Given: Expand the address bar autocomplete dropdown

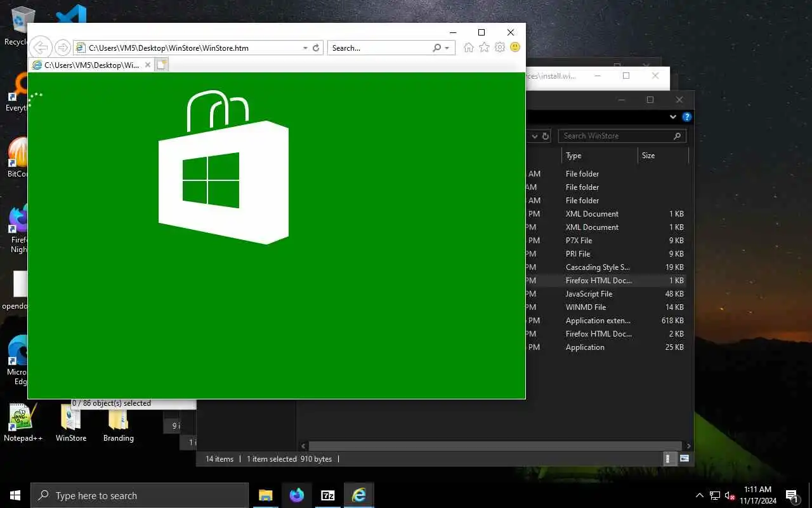Looking at the screenshot, I should click(305, 48).
